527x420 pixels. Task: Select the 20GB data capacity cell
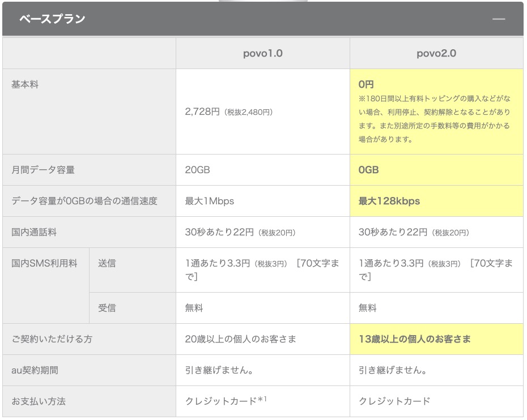[197, 170]
